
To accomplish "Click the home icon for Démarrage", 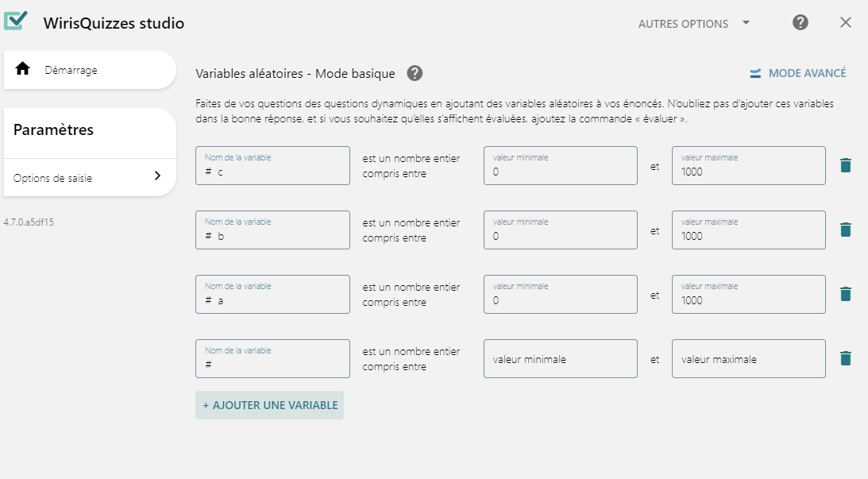I will pyautogui.click(x=23, y=68).
